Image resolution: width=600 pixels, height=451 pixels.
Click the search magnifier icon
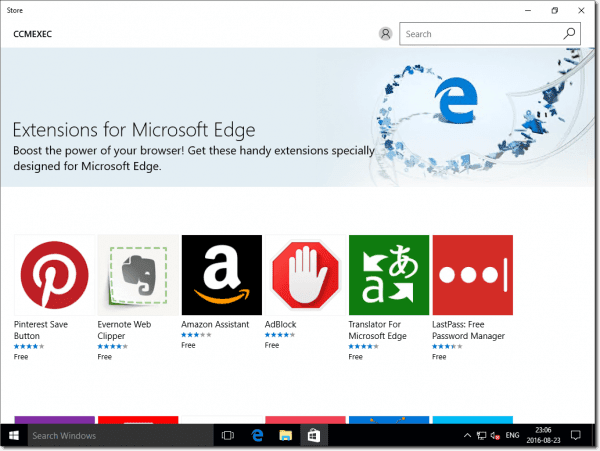[x=569, y=34]
